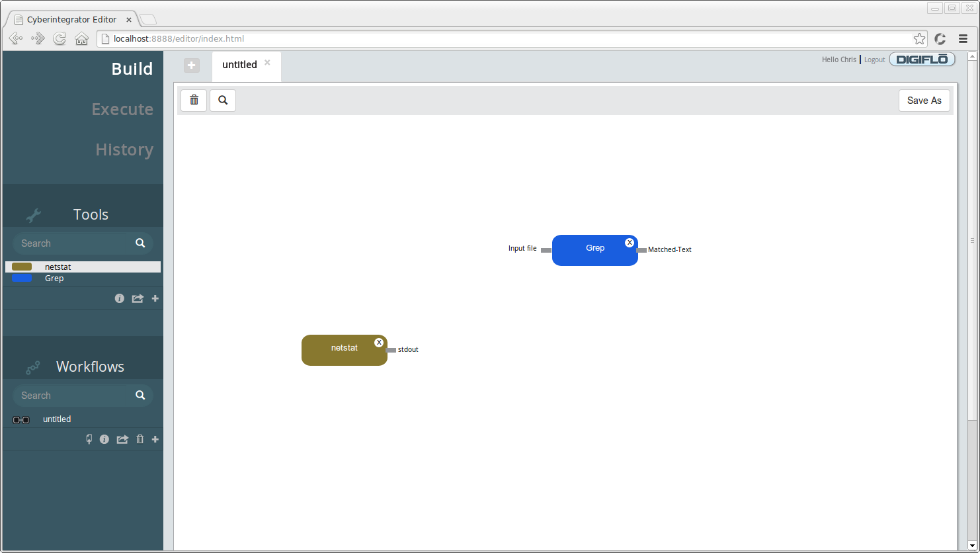This screenshot has width=980, height=553.
Task: Click the Logout link
Action: pyautogui.click(x=874, y=60)
